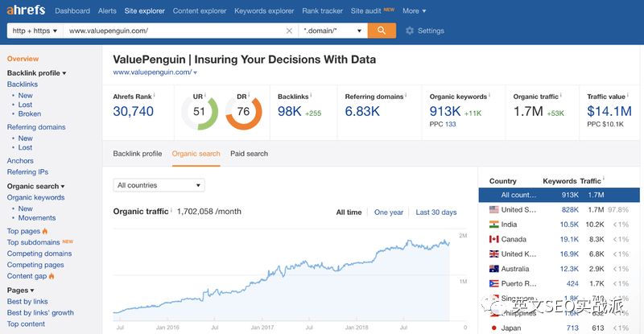Viewport: 644px width, 334px height.
Task: Open Best by links' growth in sidebar
Action: (x=40, y=312)
